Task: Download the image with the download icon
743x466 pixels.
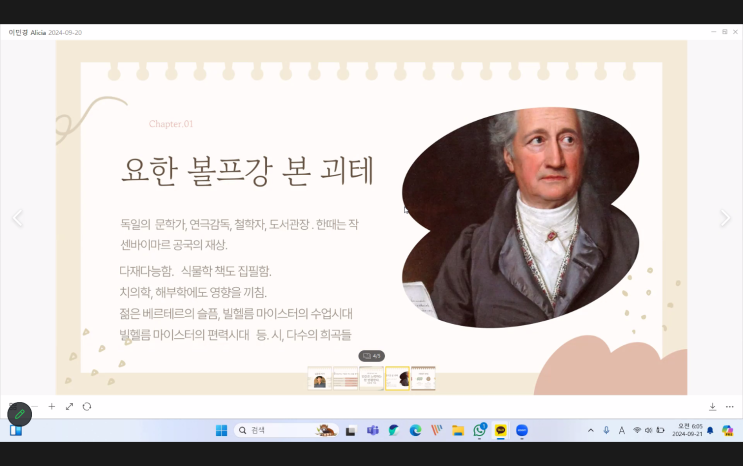Action: click(712, 406)
